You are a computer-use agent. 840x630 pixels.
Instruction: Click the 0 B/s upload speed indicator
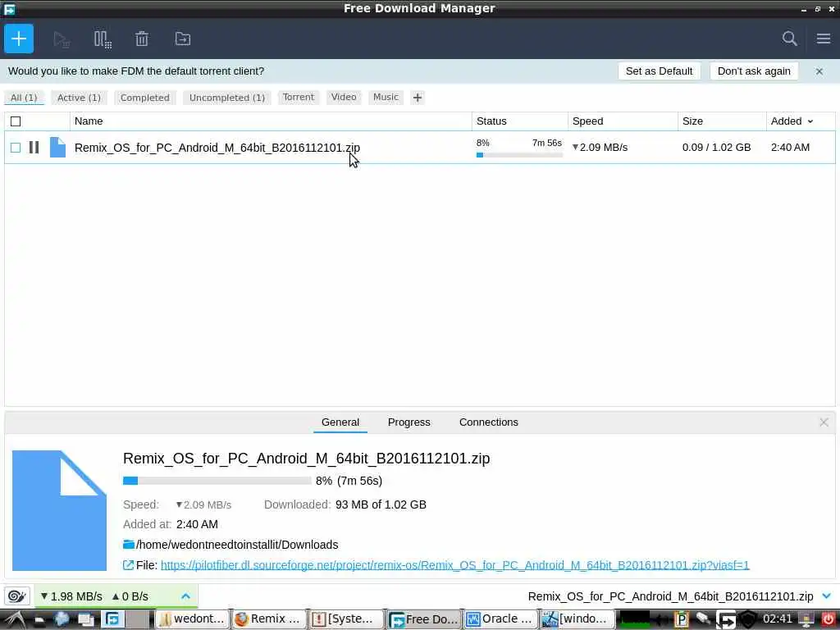click(x=130, y=596)
